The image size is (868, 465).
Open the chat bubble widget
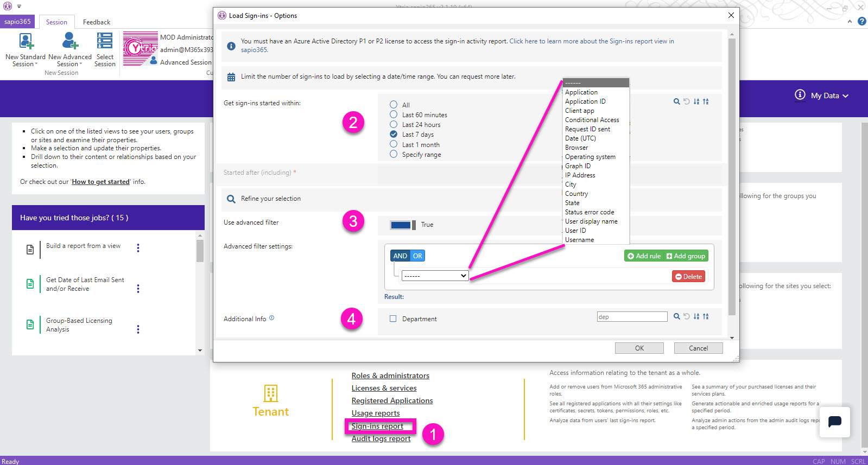click(835, 422)
